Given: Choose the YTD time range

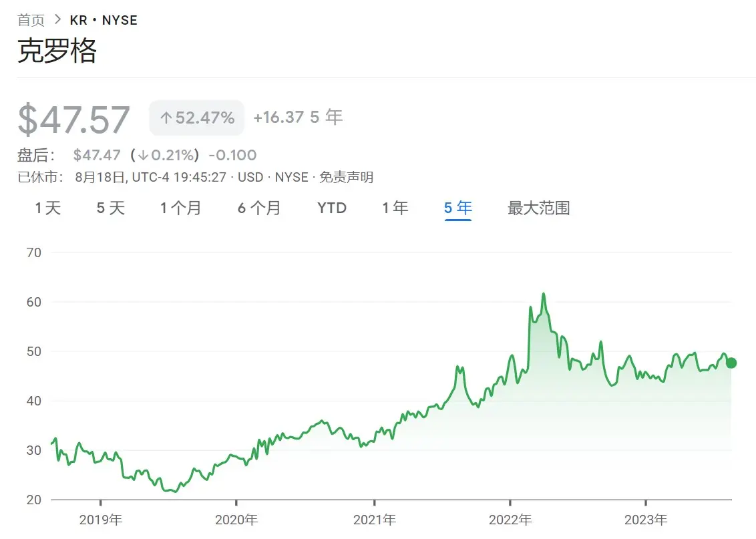Looking at the screenshot, I should tap(332, 208).
